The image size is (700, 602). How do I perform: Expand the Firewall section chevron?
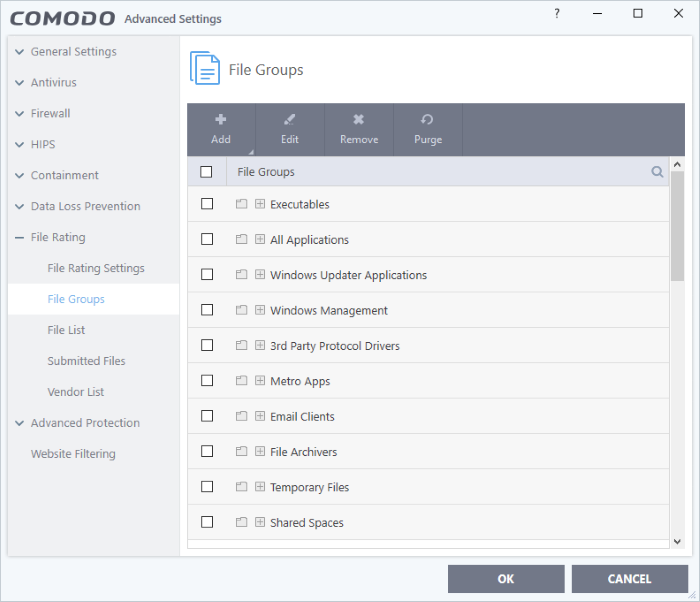pyautogui.click(x=19, y=113)
